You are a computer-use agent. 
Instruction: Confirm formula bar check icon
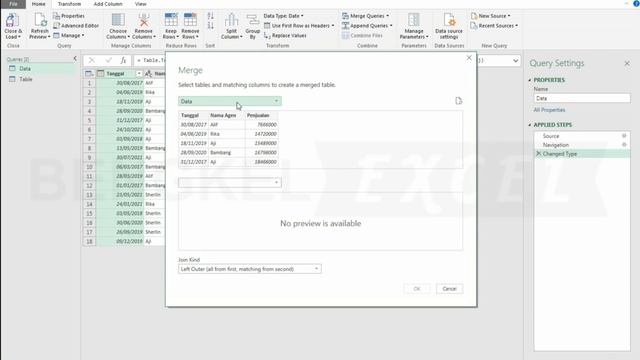coord(108,60)
